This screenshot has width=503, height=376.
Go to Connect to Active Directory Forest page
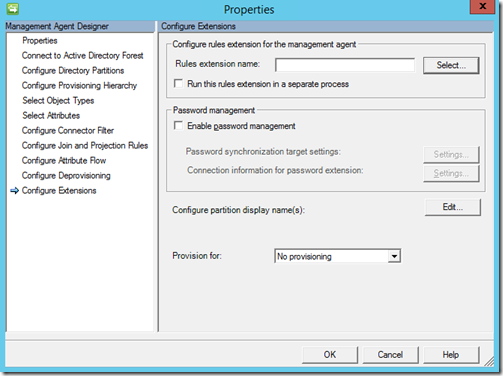83,56
